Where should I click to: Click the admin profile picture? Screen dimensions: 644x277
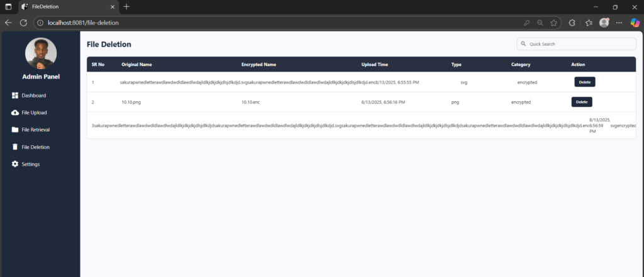pos(41,53)
